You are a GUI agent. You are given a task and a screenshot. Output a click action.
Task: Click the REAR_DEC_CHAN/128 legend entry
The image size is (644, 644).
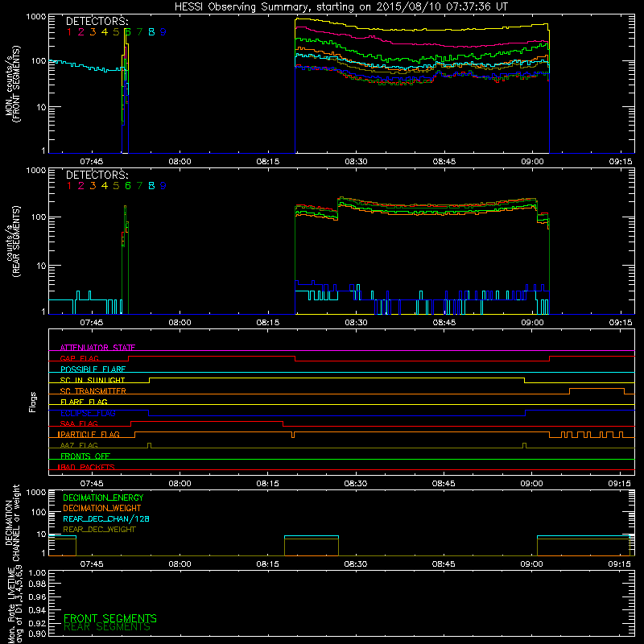[x=106, y=518]
